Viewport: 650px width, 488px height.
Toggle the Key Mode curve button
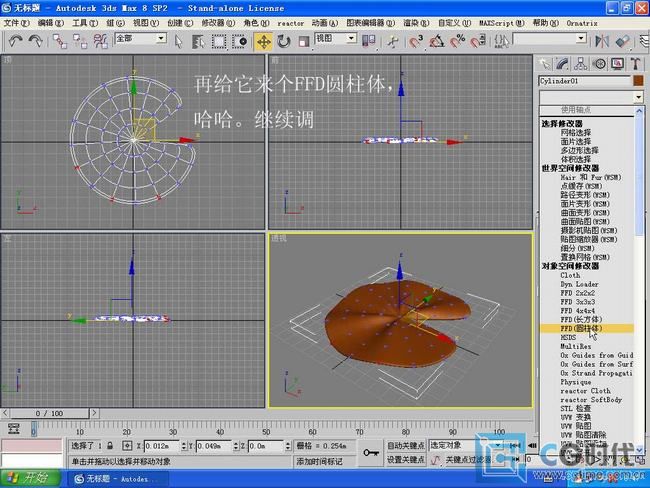coord(435,460)
